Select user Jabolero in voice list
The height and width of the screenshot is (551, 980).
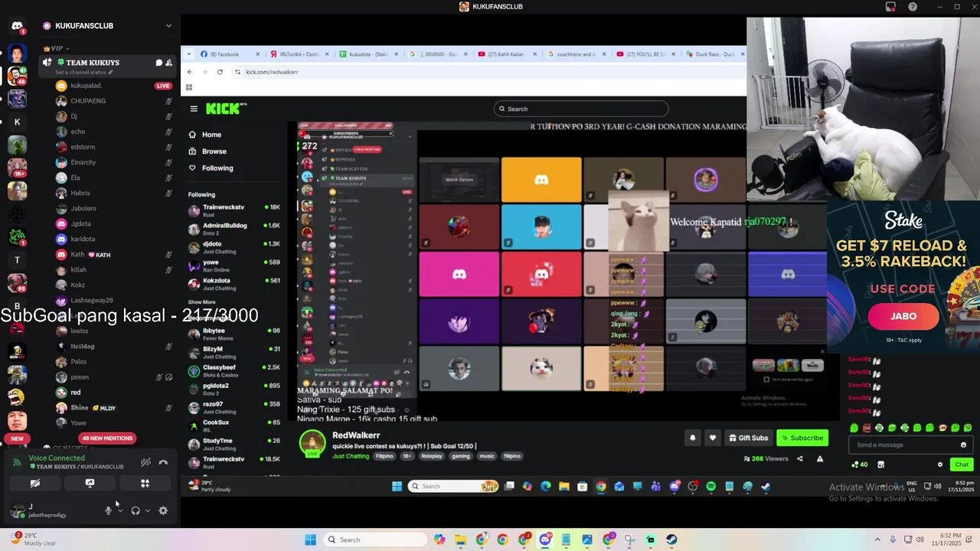[115, 208]
